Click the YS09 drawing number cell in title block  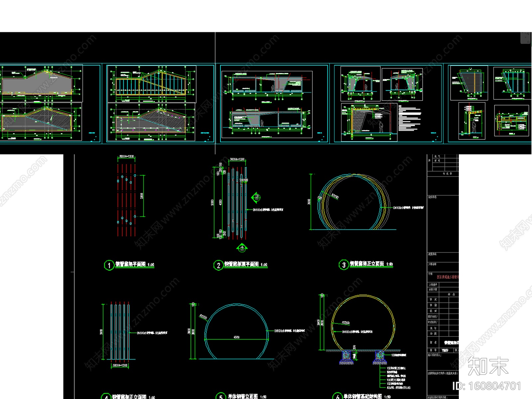(445, 350)
